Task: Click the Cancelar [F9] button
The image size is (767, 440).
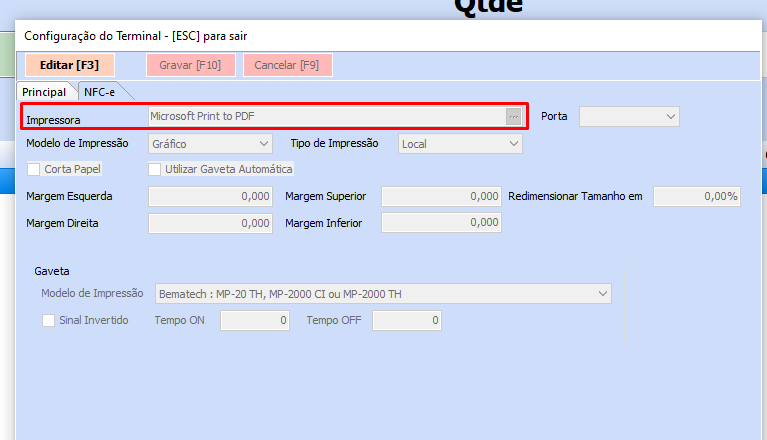Action: (x=287, y=65)
